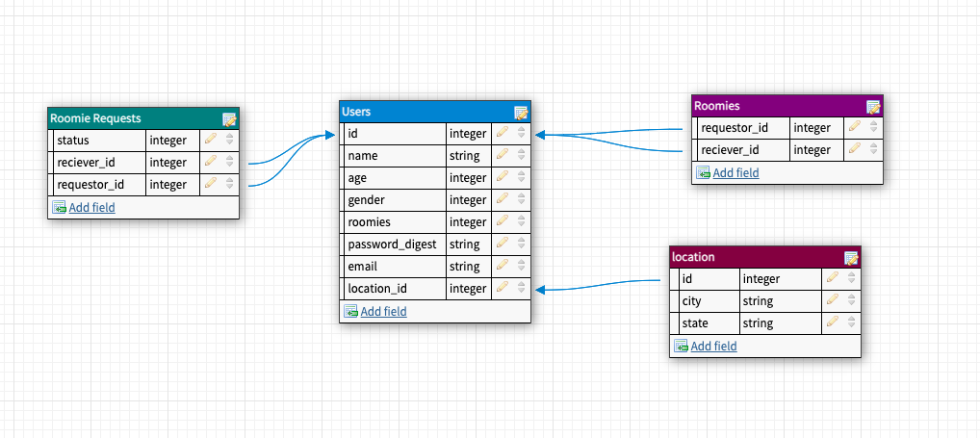This screenshot has height=438, width=980.
Task: Click the 'status' field name
Action: point(73,140)
